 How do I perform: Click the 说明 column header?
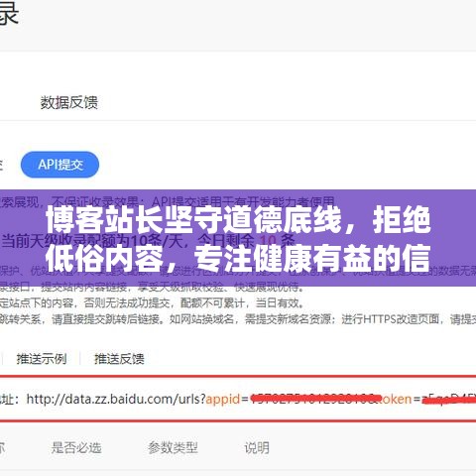point(257,448)
